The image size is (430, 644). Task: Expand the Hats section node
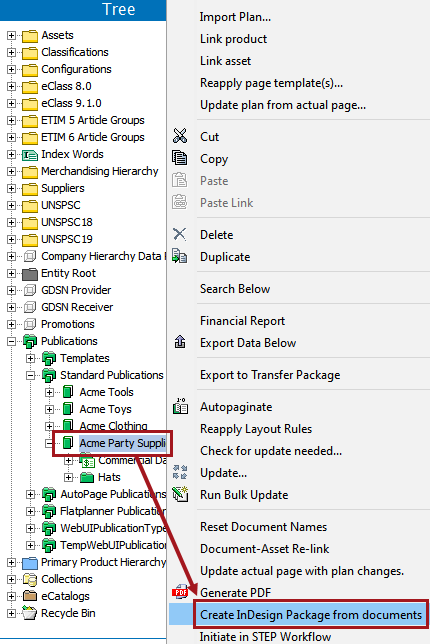[x=69, y=477]
